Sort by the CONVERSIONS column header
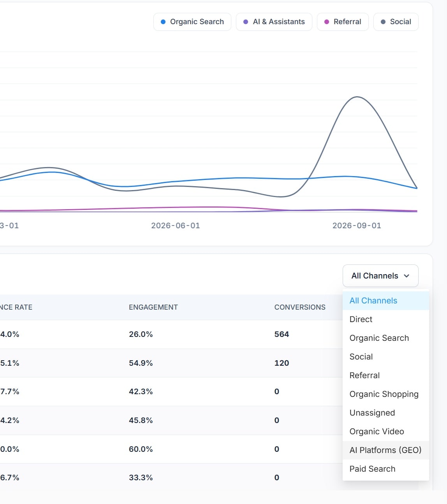447x504 pixels. coord(300,307)
